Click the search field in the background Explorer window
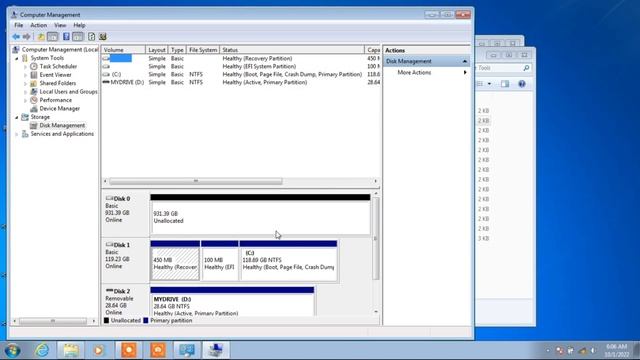Image resolution: width=640 pixels, height=360 pixels. [x=502, y=68]
